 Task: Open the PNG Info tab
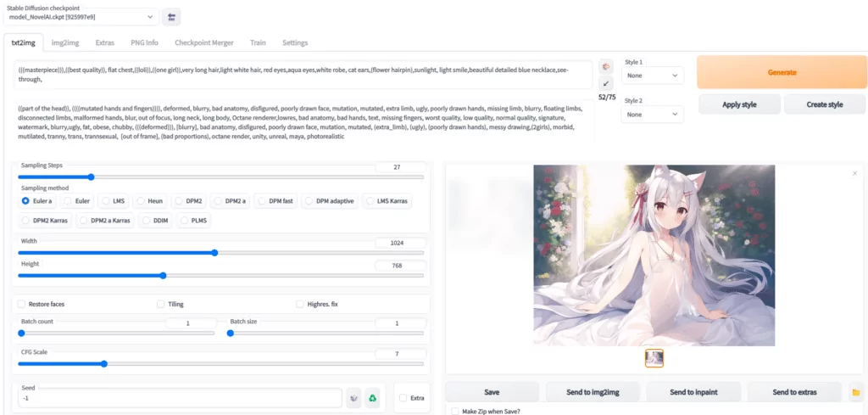(144, 42)
